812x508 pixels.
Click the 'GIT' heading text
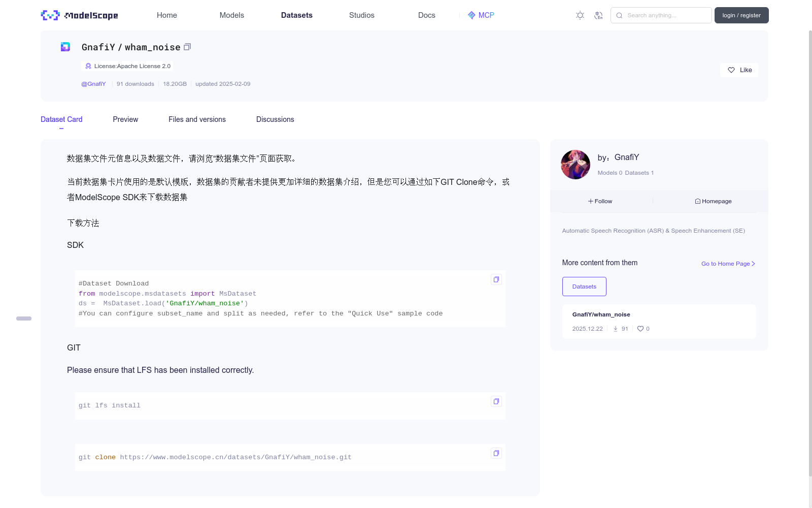click(74, 347)
